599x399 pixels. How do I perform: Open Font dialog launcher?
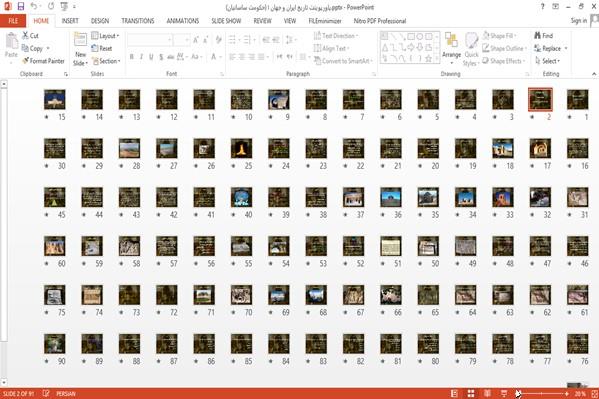point(222,74)
